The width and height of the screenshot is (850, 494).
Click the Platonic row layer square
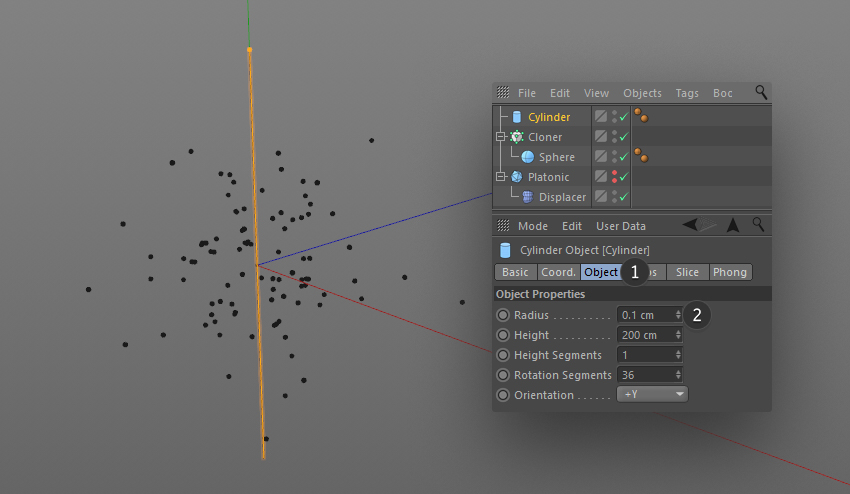601,176
